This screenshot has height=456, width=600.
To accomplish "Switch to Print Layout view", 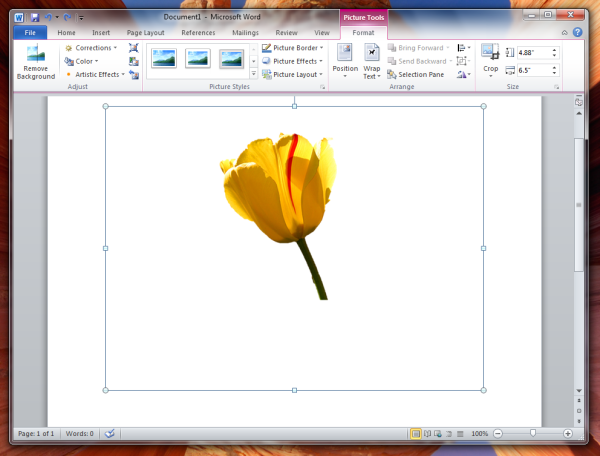I will pos(416,433).
